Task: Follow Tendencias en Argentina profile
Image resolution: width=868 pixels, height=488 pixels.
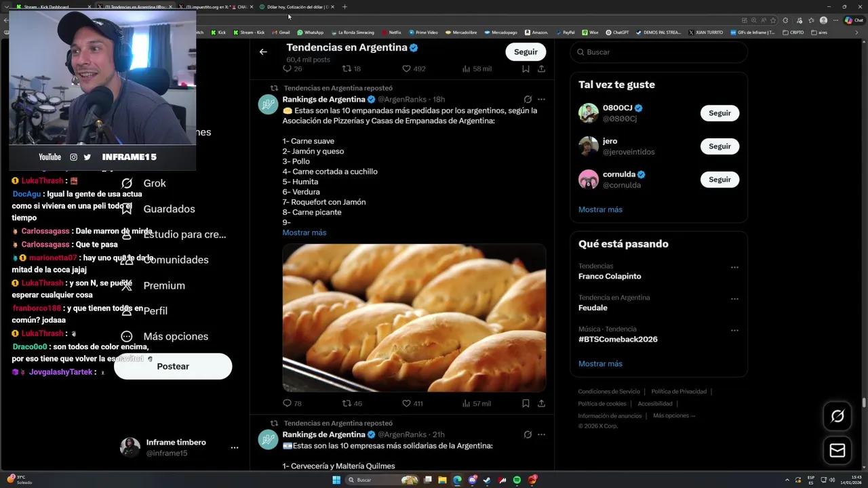Action: click(x=526, y=52)
